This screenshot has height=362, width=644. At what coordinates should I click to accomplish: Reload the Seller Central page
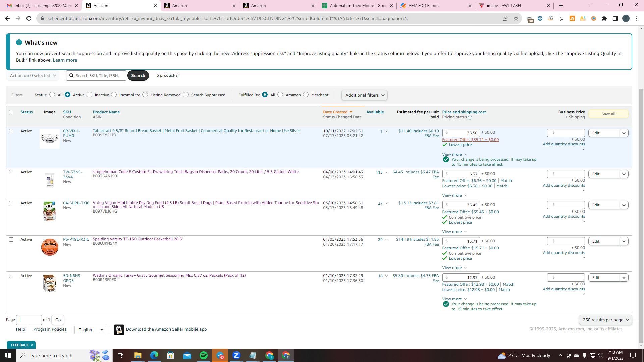[29, 18]
